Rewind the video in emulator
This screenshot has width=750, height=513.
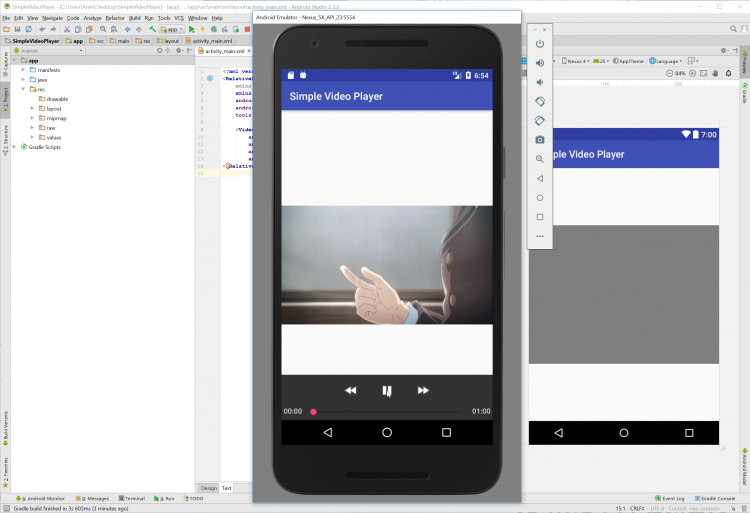(350, 391)
